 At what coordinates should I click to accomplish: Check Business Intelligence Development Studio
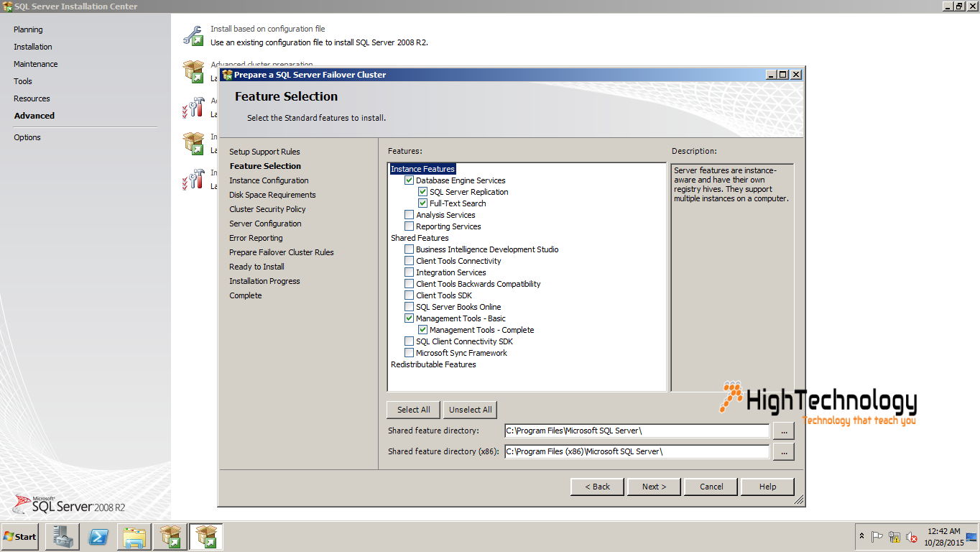click(x=410, y=249)
